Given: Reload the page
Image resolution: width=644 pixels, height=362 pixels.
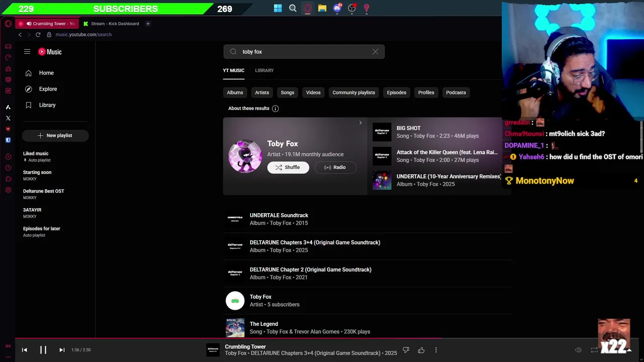Looking at the screenshot, I should 38,35.
